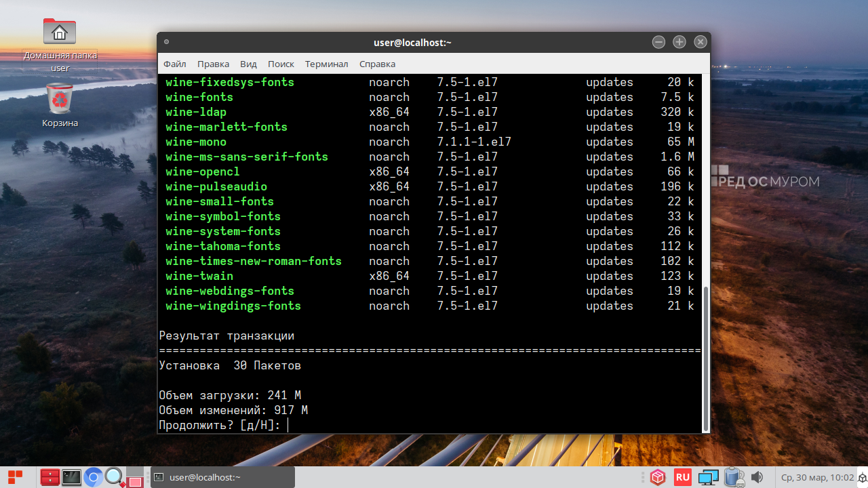The image size is (868, 488).
Task: Open the network connections tray icon
Action: [x=708, y=477]
